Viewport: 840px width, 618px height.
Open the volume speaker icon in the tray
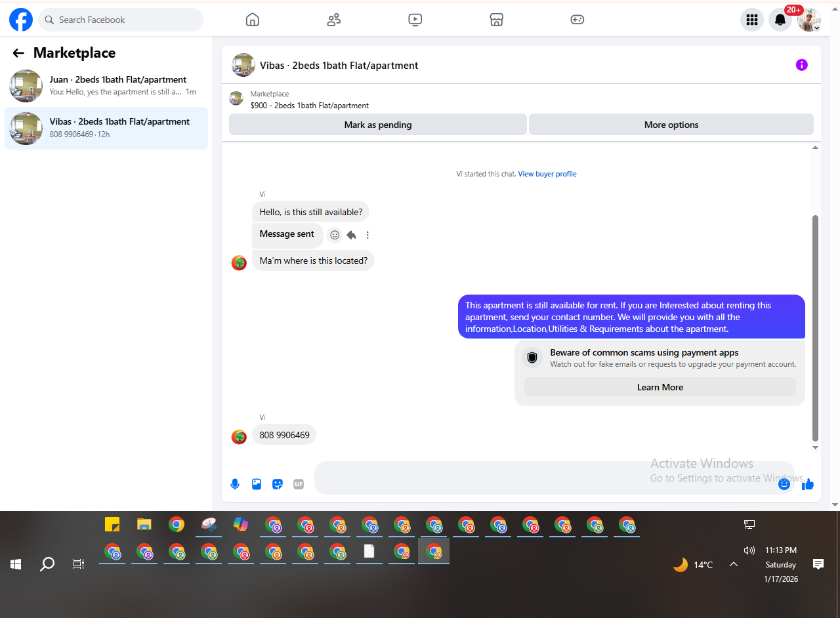(x=749, y=550)
